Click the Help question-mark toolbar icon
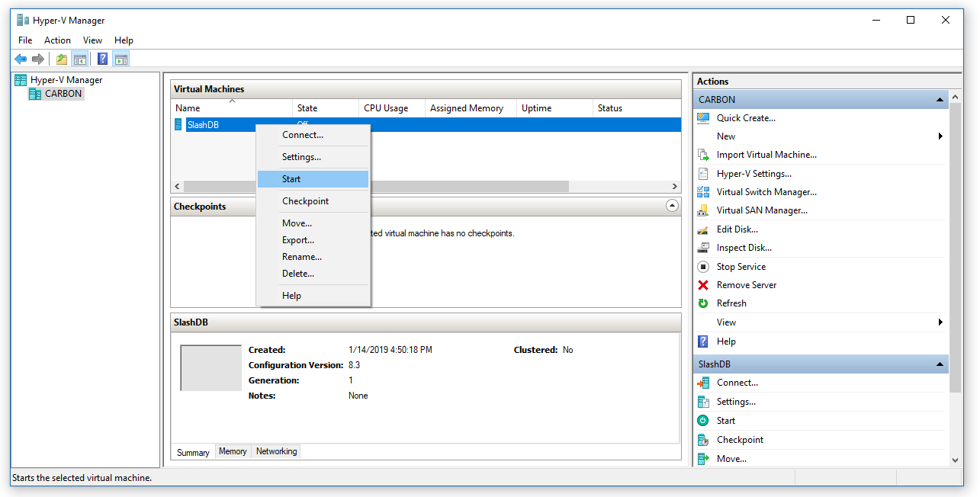This screenshot has height=497, width=980. click(102, 59)
